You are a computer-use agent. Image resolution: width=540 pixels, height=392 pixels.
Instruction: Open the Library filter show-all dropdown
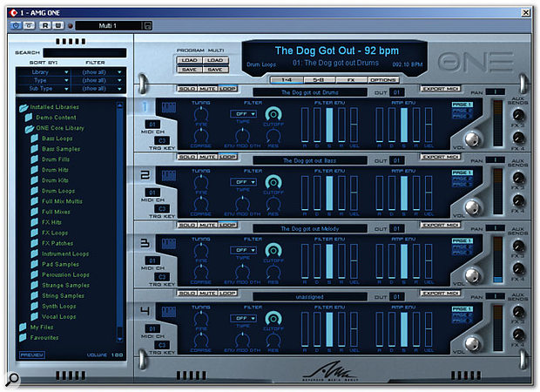pyautogui.click(x=98, y=72)
